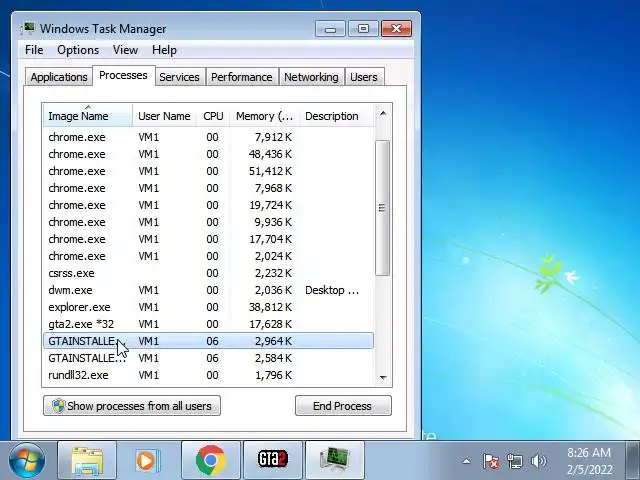Select the Processes tab
Image resolution: width=640 pixels, height=480 pixels.
pos(123,76)
